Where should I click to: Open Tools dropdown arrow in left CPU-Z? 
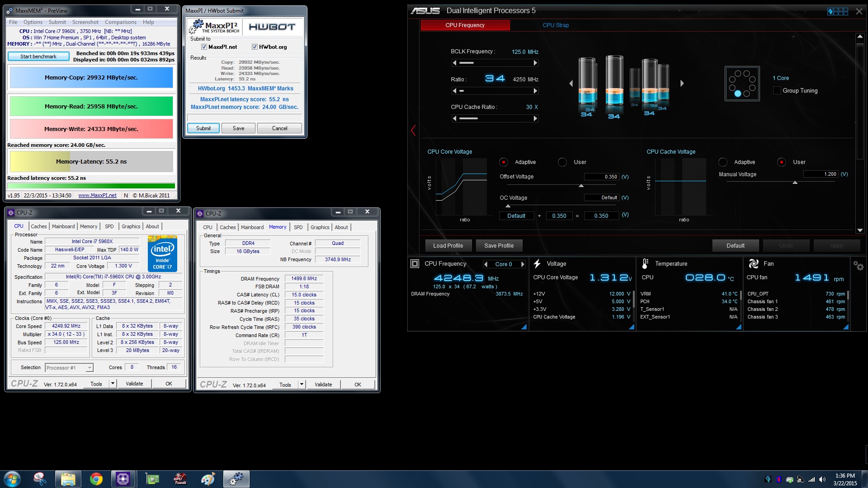(113, 384)
